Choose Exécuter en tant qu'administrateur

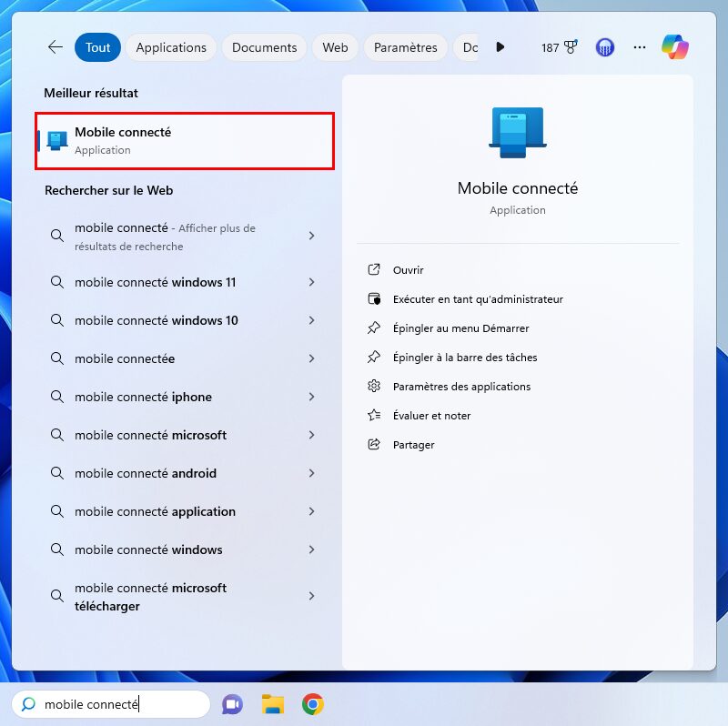478,299
